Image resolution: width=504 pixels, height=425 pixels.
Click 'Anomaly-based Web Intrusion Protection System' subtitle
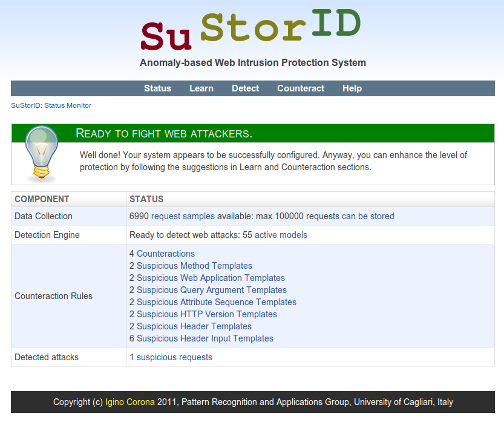point(253,62)
